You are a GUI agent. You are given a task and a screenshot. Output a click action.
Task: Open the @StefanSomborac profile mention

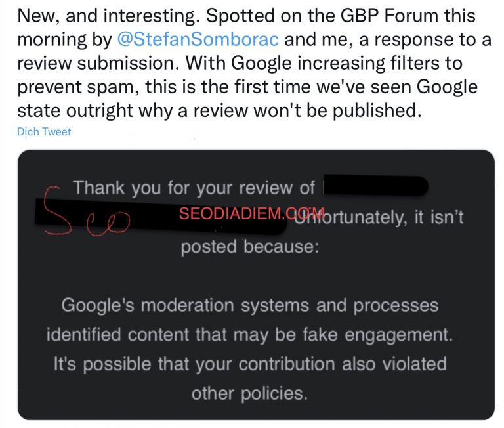tap(198, 39)
